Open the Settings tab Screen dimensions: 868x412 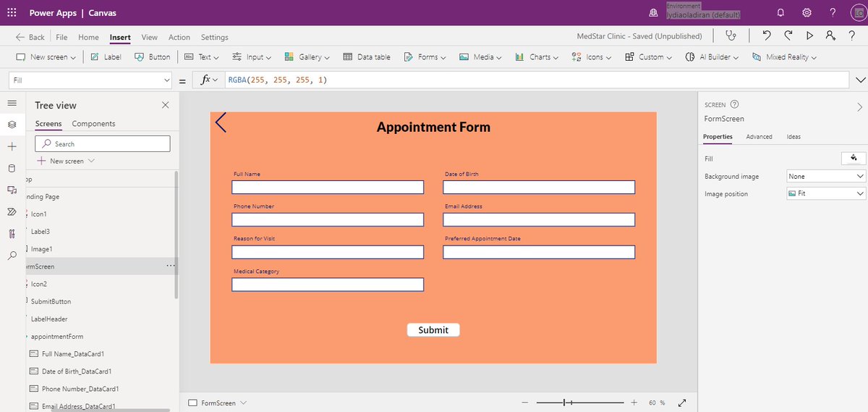coord(214,37)
